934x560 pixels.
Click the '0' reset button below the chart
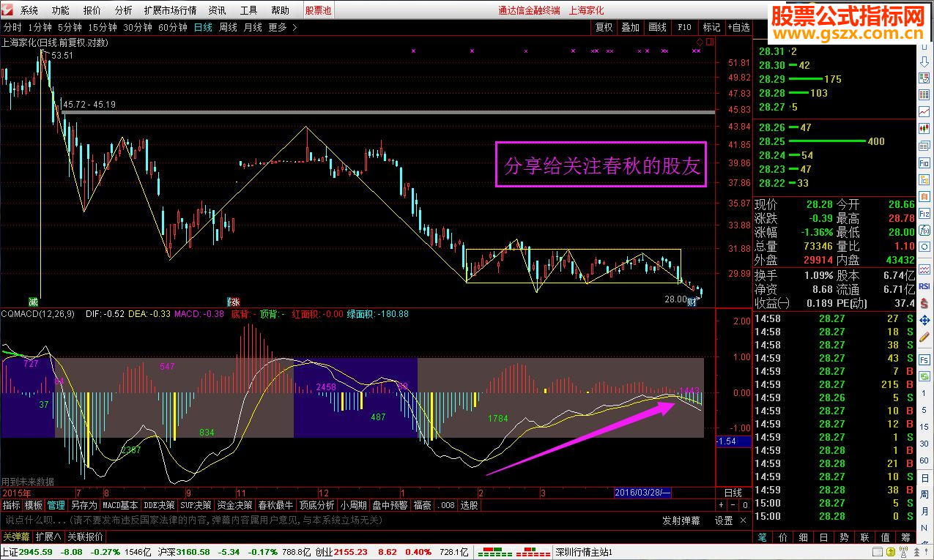click(745, 505)
